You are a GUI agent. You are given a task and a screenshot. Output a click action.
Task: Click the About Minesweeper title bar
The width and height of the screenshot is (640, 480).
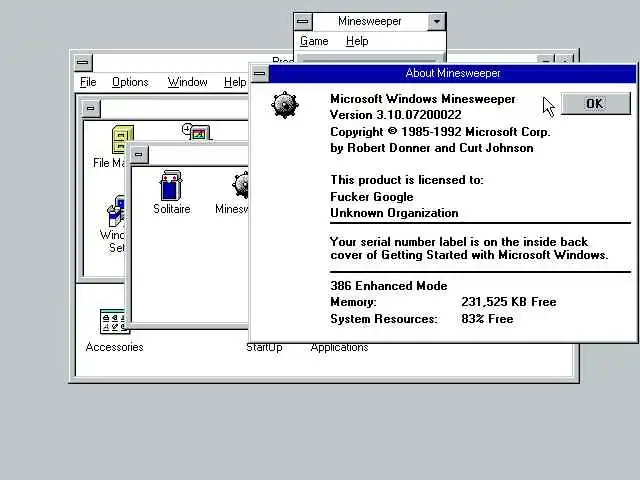[x=453, y=73]
